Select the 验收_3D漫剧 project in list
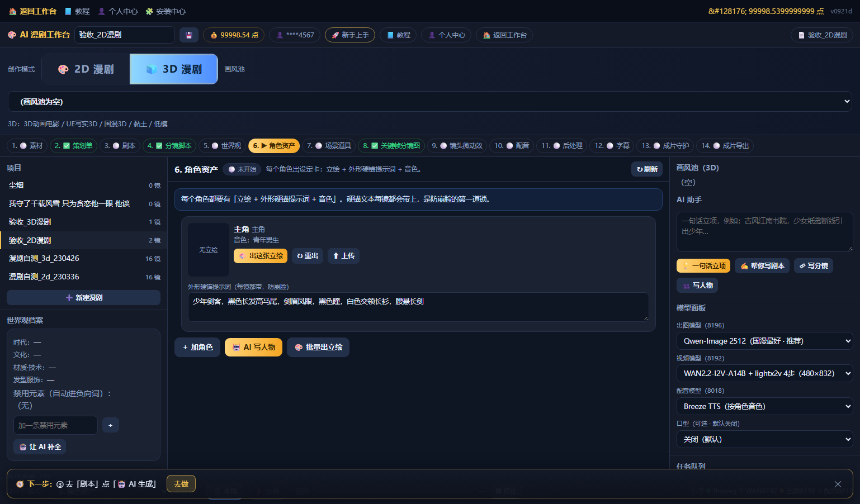The width and height of the screenshot is (860, 504). pos(84,222)
